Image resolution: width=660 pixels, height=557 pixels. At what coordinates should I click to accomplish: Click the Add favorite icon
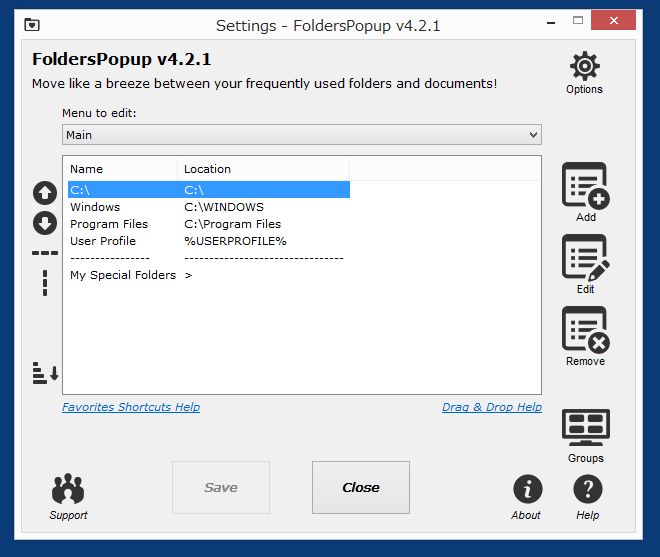click(585, 186)
